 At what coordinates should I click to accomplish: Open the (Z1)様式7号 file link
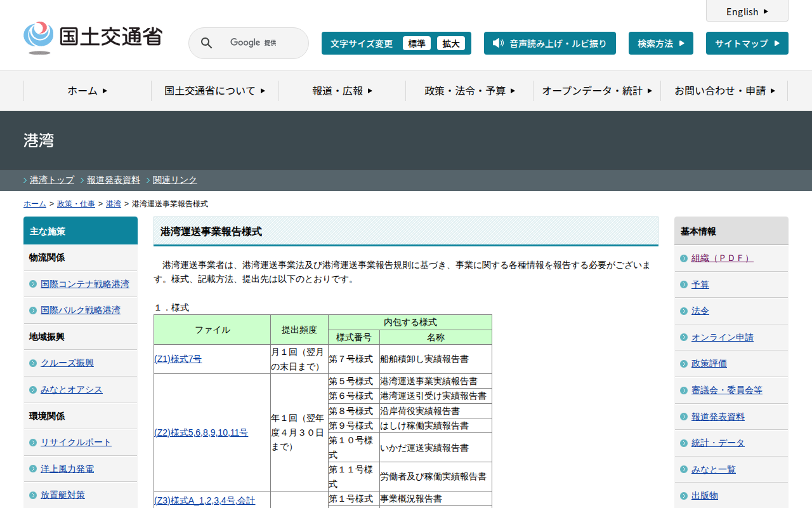coord(178,359)
